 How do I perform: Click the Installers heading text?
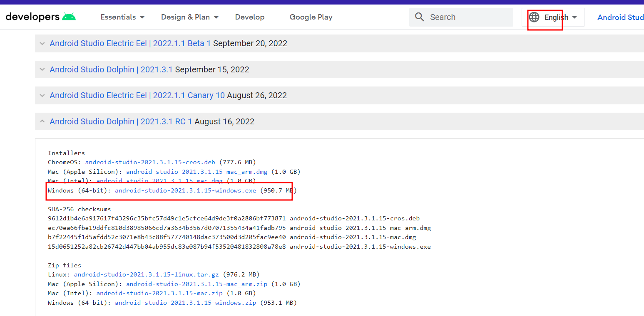(66, 153)
